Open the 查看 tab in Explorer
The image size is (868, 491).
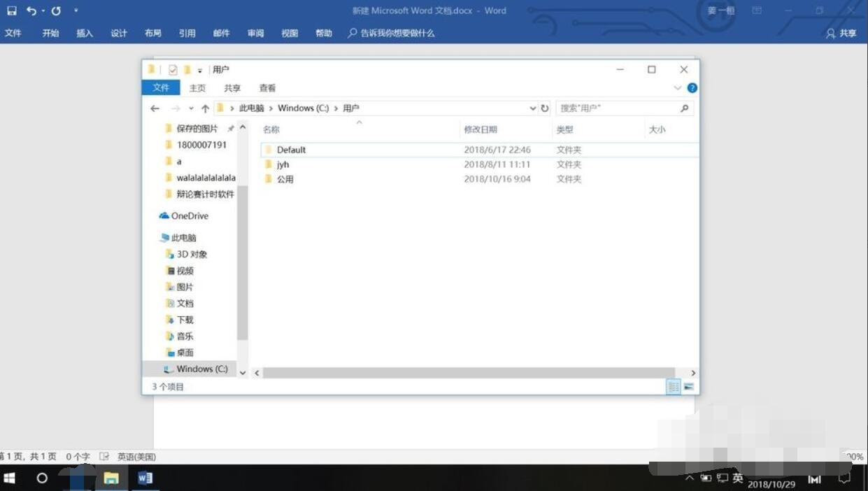point(267,88)
